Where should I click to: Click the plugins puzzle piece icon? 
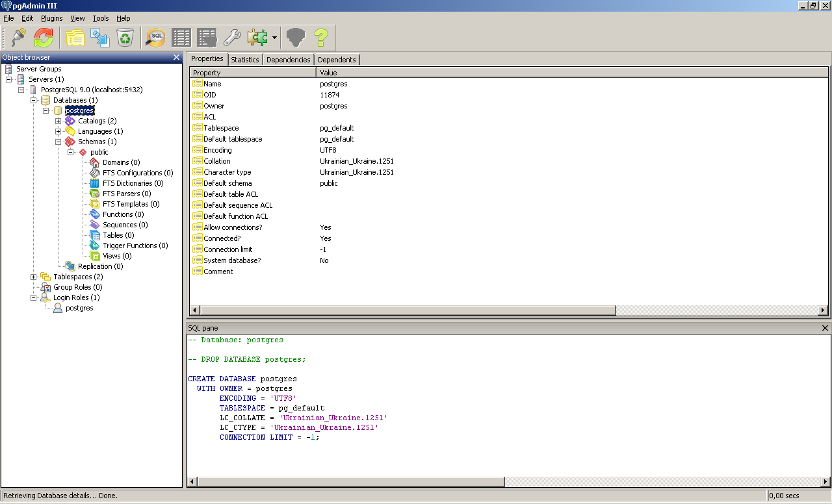coord(257,38)
